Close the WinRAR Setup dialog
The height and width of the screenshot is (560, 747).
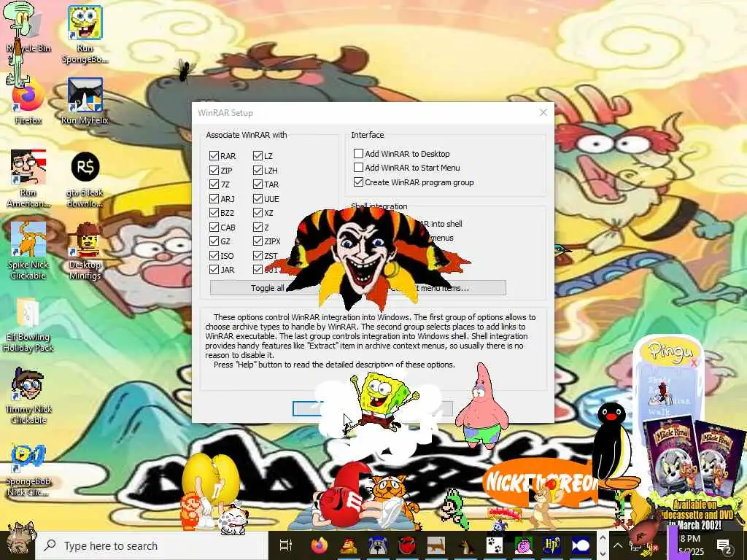(x=543, y=112)
